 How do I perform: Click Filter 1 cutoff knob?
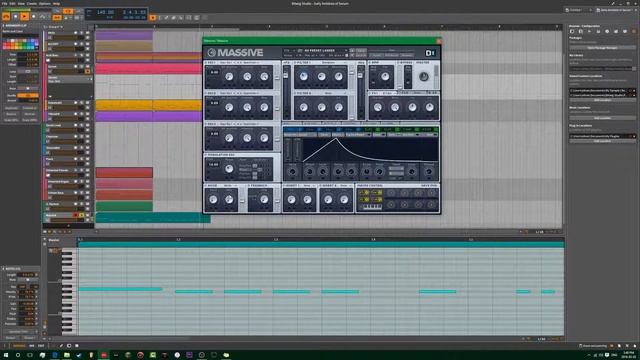click(303, 77)
